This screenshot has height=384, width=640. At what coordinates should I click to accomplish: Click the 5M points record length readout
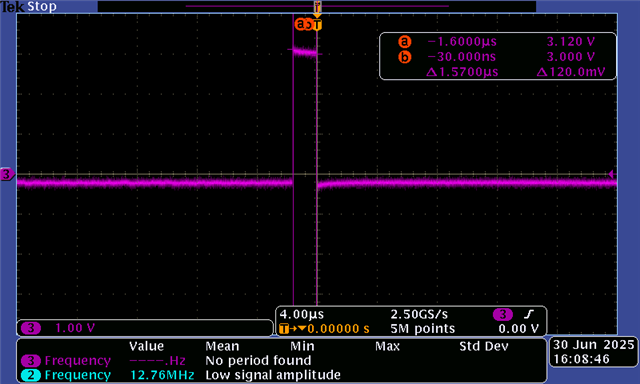[422, 329]
